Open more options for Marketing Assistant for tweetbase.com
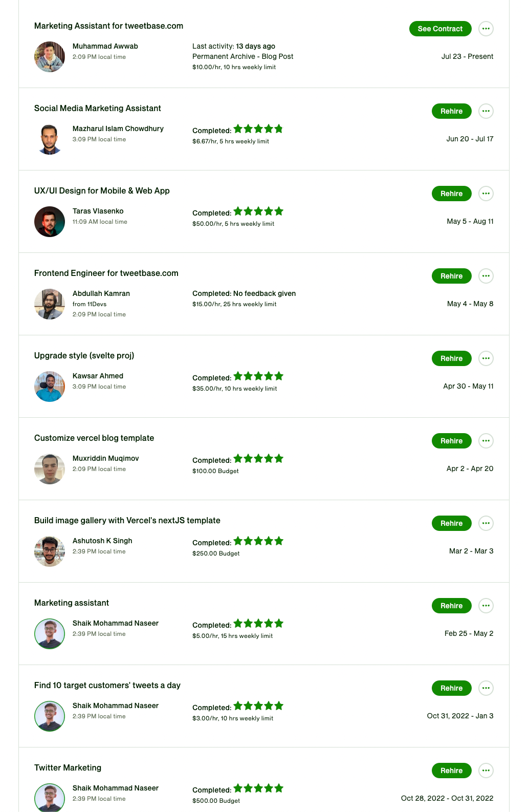 486,29
